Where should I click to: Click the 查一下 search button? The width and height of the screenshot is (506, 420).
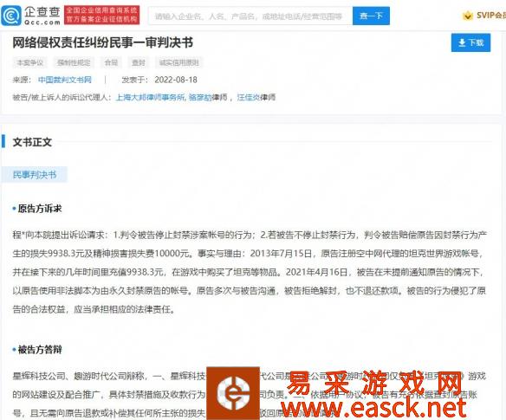(371, 16)
